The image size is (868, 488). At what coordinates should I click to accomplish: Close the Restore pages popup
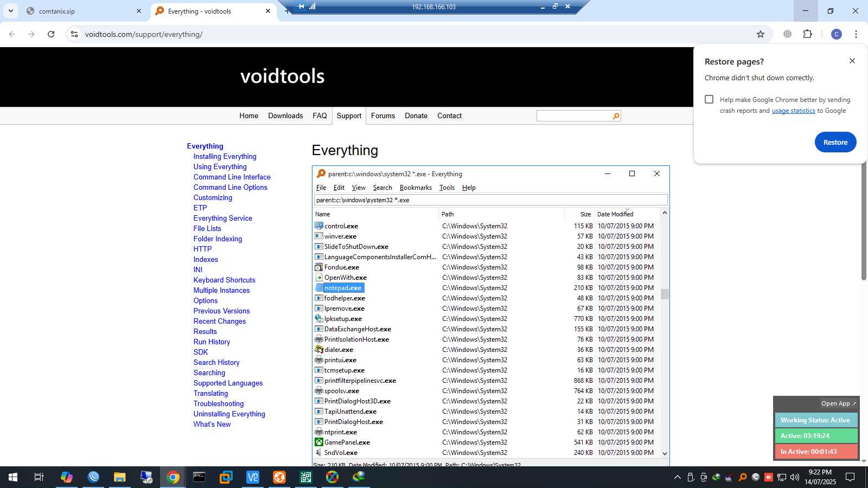pyautogui.click(x=852, y=61)
